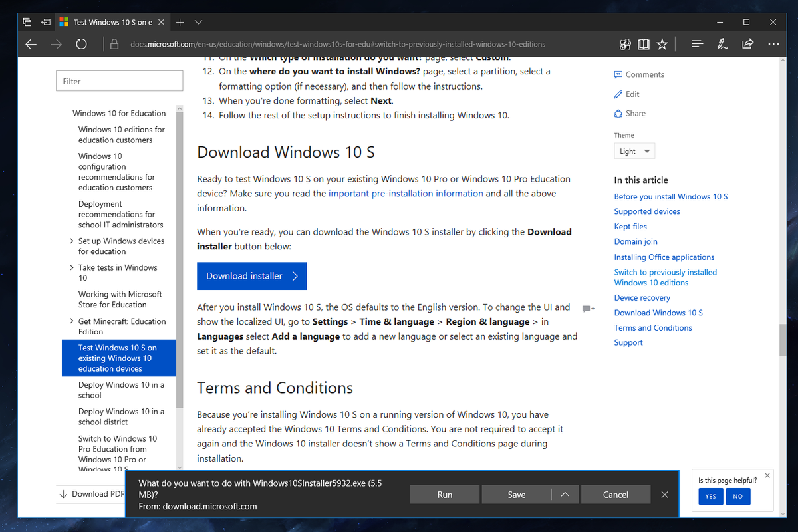The width and height of the screenshot is (798, 532).
Task: Open the Hub pane
Action: coord(697,43)
